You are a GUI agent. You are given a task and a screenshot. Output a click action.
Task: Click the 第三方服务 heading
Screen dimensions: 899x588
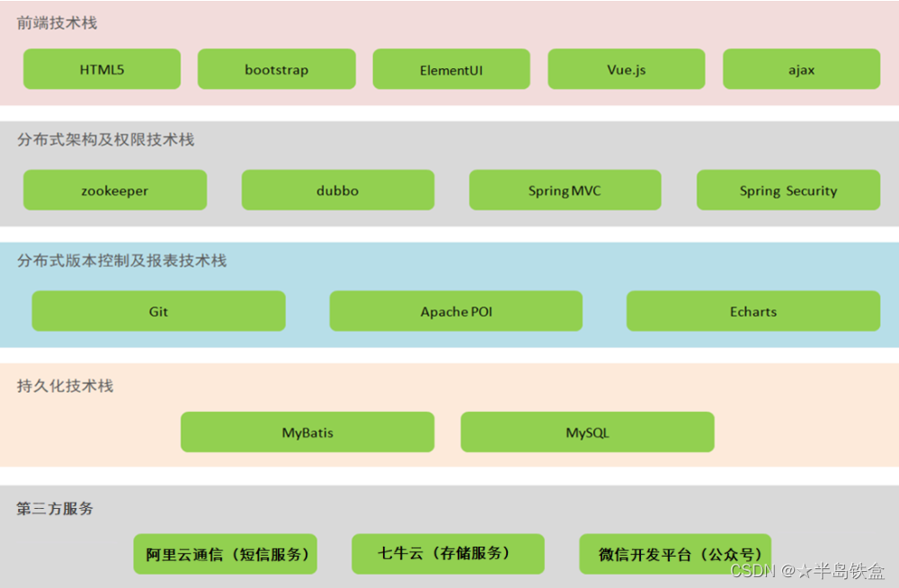(55, 508)
